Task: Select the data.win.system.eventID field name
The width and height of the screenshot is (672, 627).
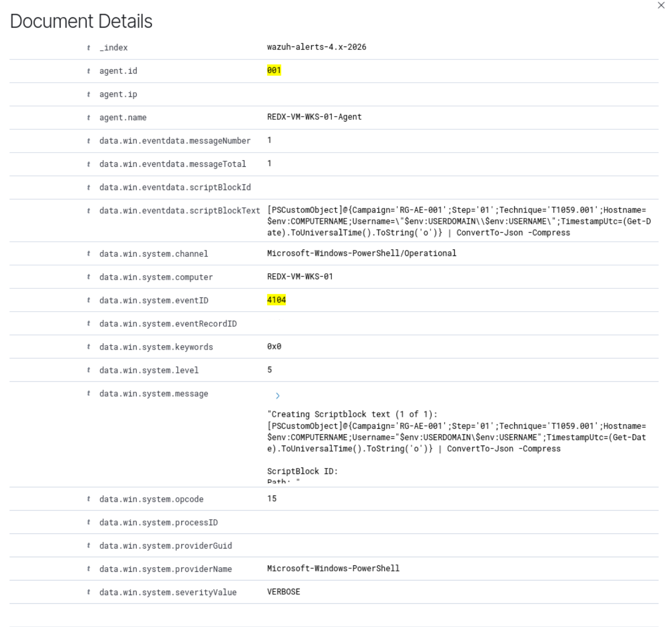Action: 153,300
